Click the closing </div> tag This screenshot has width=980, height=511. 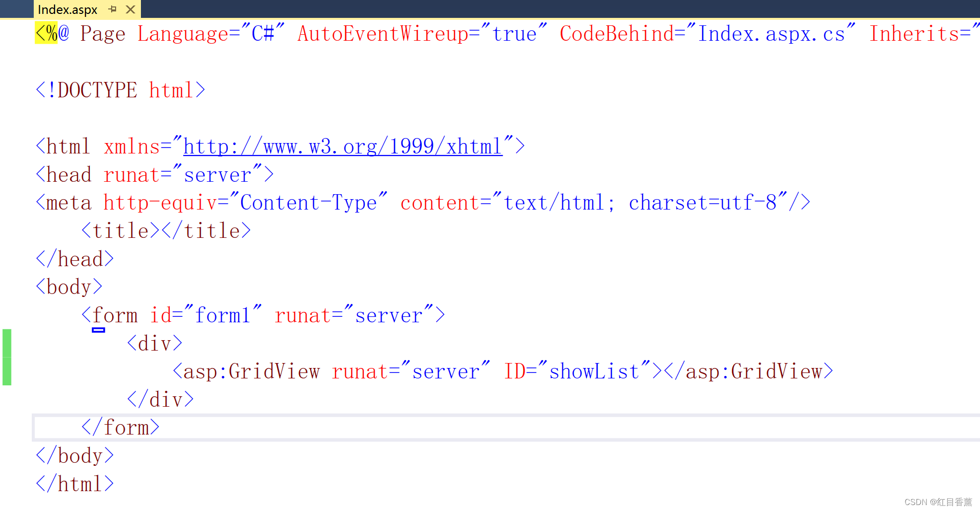(160, 400)
